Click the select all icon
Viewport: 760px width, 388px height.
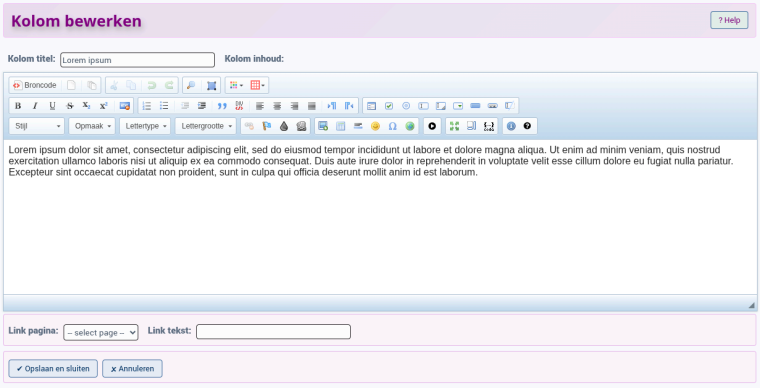211,85
